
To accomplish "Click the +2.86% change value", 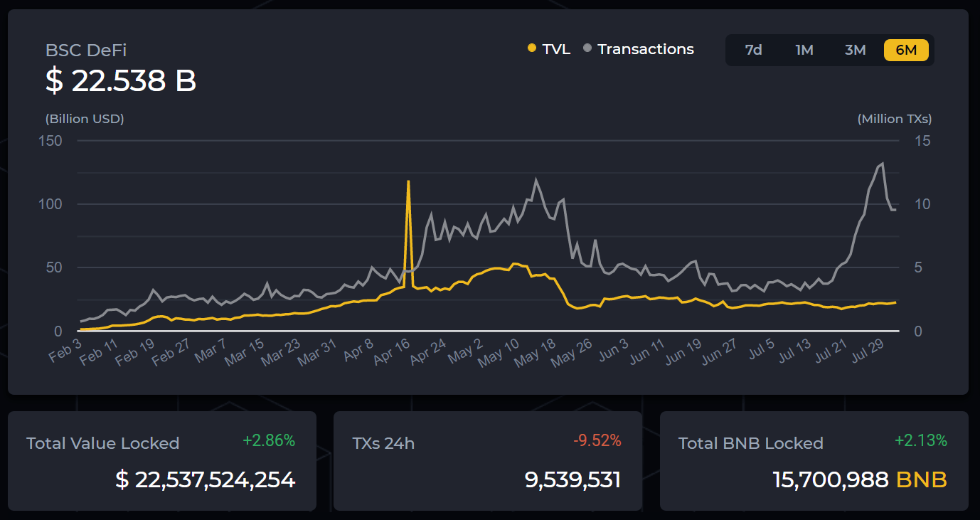I will [269, 440].
